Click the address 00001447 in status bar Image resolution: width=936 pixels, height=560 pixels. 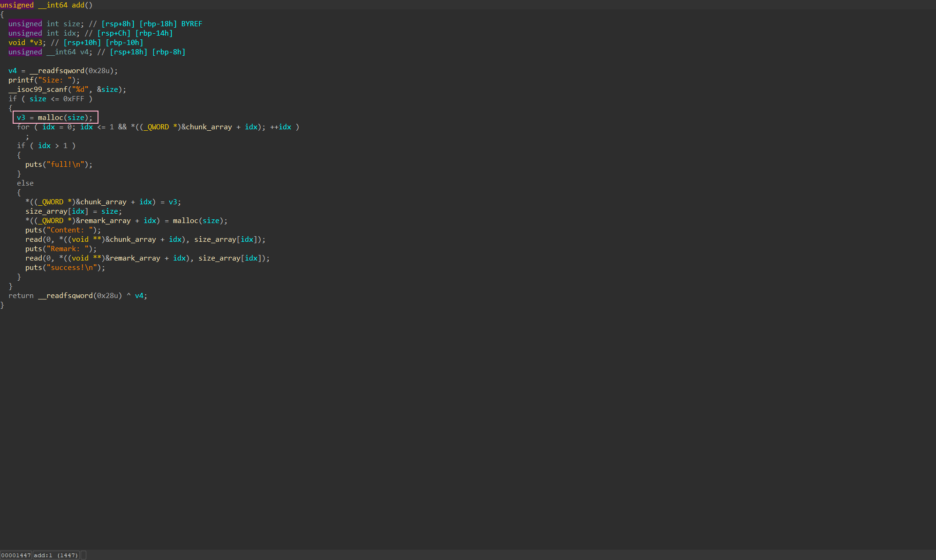(x=16, y=555)
